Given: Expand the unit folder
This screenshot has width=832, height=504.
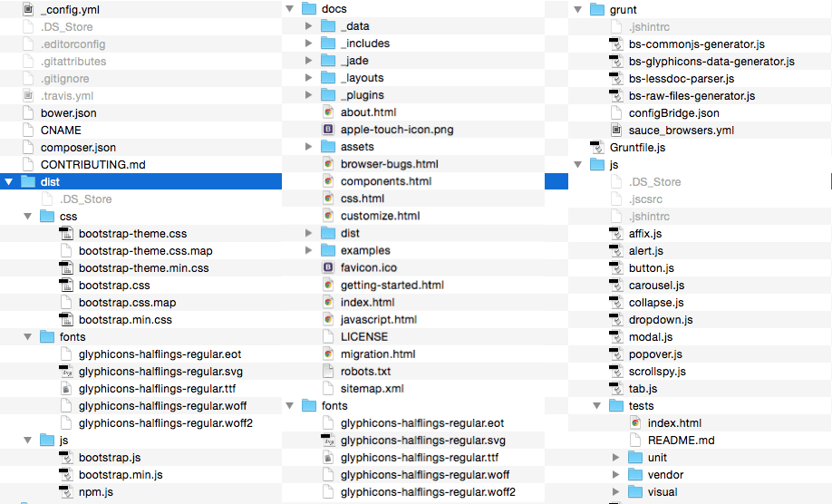Looking at the screenshot, I should tap(615, 457).
